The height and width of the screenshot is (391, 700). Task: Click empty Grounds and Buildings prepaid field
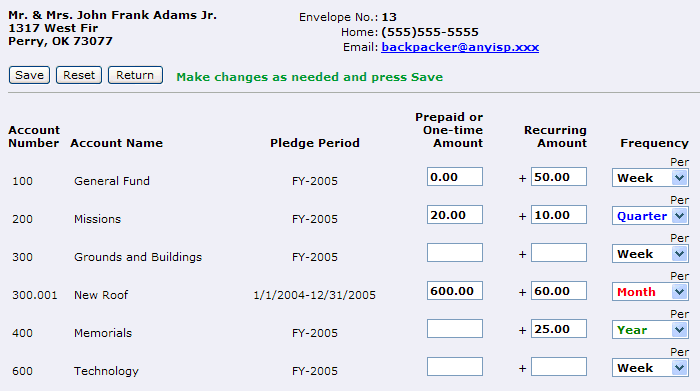pos(454,253)
